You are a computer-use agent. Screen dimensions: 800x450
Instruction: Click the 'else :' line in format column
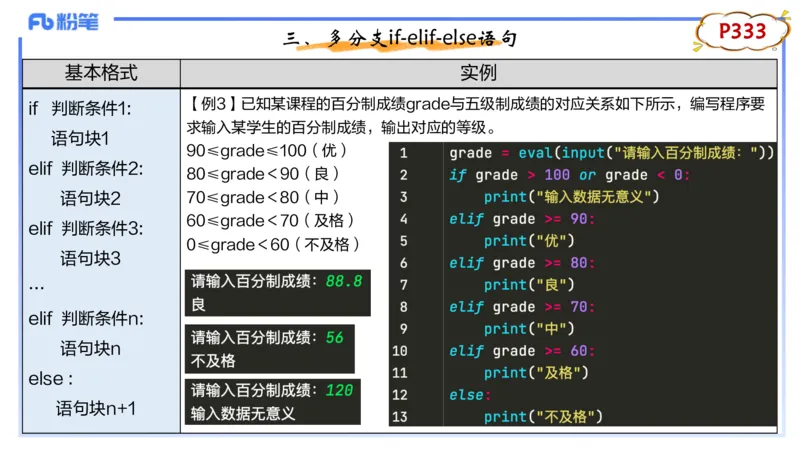click(x=51, y=379)
